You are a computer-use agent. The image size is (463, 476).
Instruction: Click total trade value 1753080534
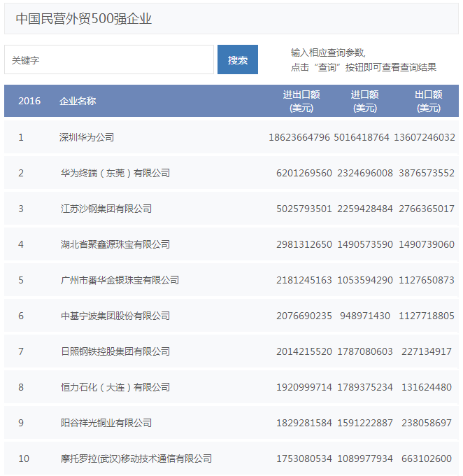[x=304, y=458]
